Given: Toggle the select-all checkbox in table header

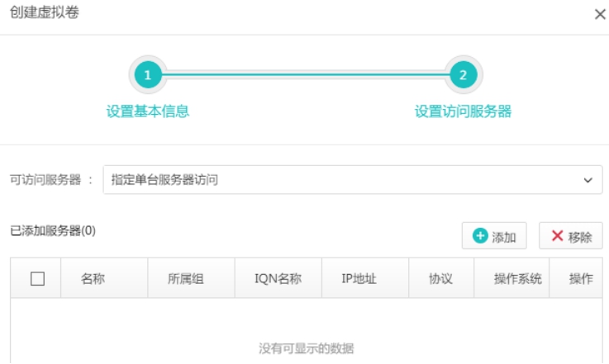Looking at the screenshot, I should click(x=37, y=279).
